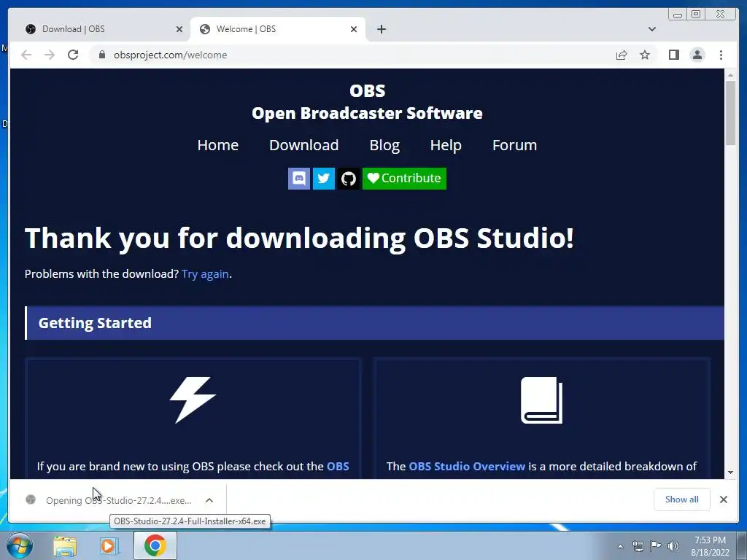View site information lock icon
747x560 pixels.
point(101,55)
